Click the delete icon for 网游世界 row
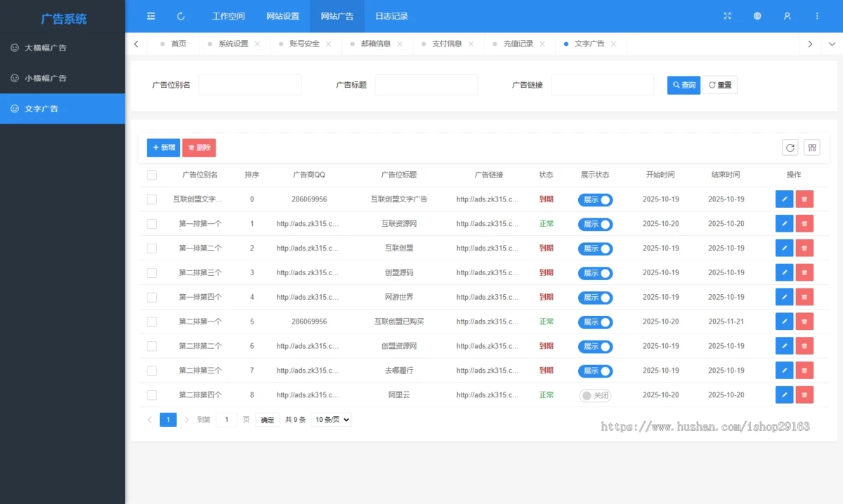 [x=804, y=297]
